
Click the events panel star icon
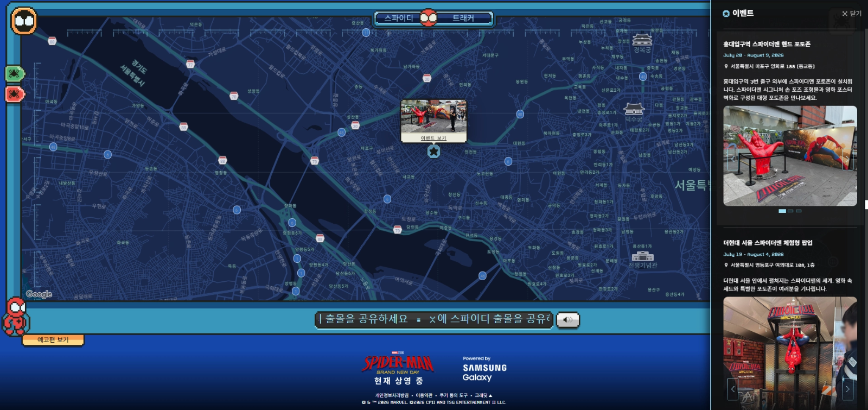(x=726, y=14)
